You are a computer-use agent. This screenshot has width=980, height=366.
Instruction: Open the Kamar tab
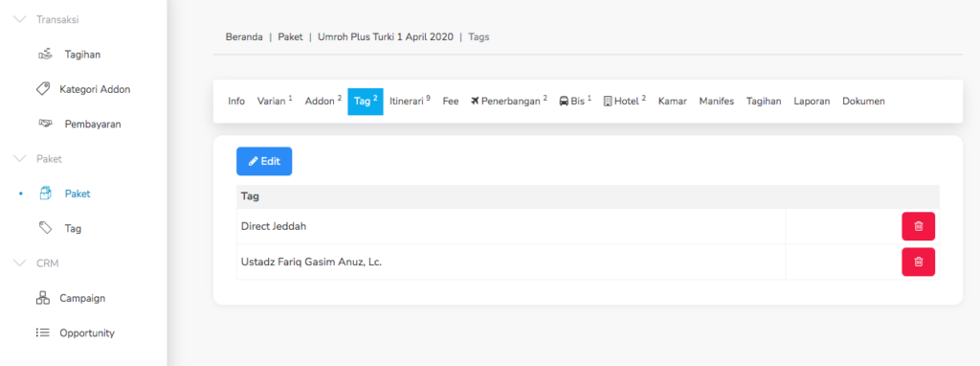click(673, 101)
